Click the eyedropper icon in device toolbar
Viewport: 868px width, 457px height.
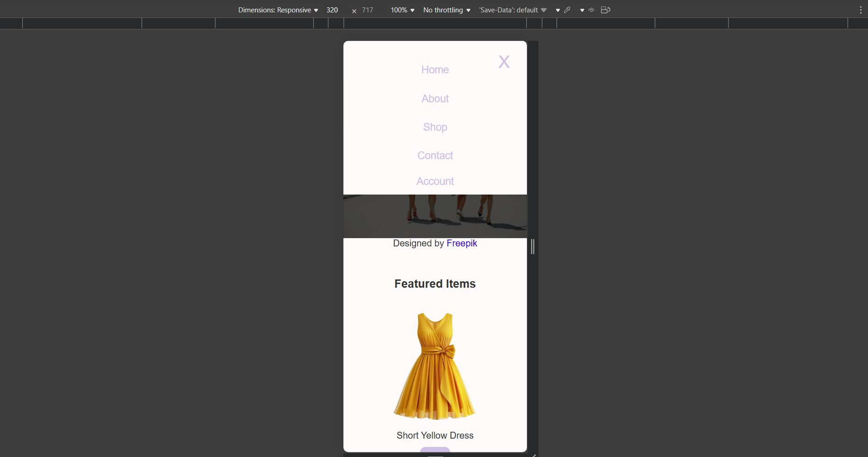click(567, 10)
